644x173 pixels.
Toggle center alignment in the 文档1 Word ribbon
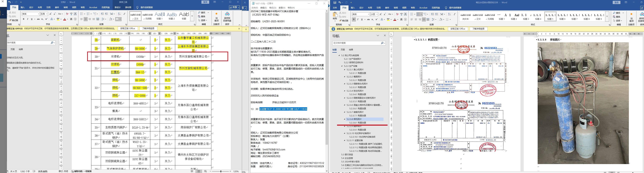tap(86, 19)
